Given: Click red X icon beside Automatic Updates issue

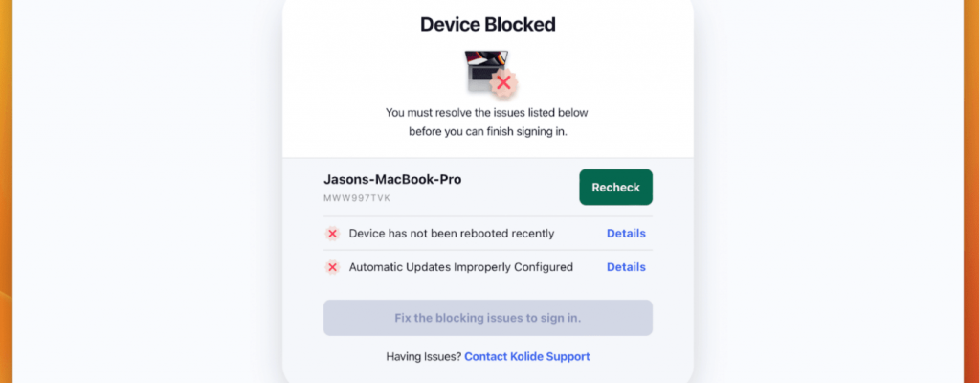Looking at the screenshot, I should click(332, 267).
